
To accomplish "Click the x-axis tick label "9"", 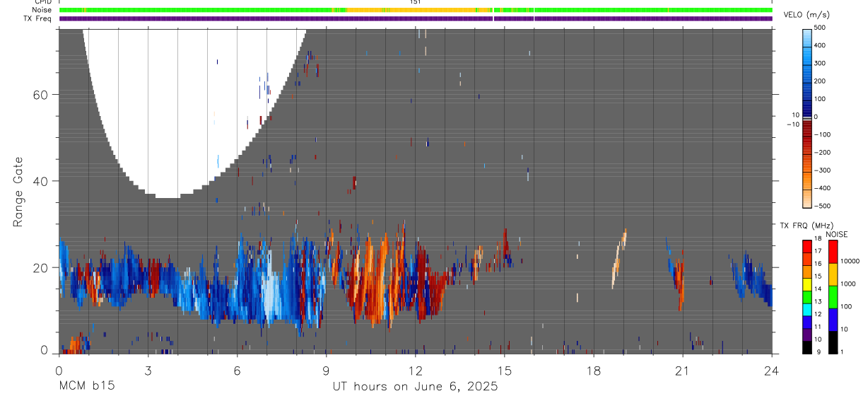I will (326, 369).
